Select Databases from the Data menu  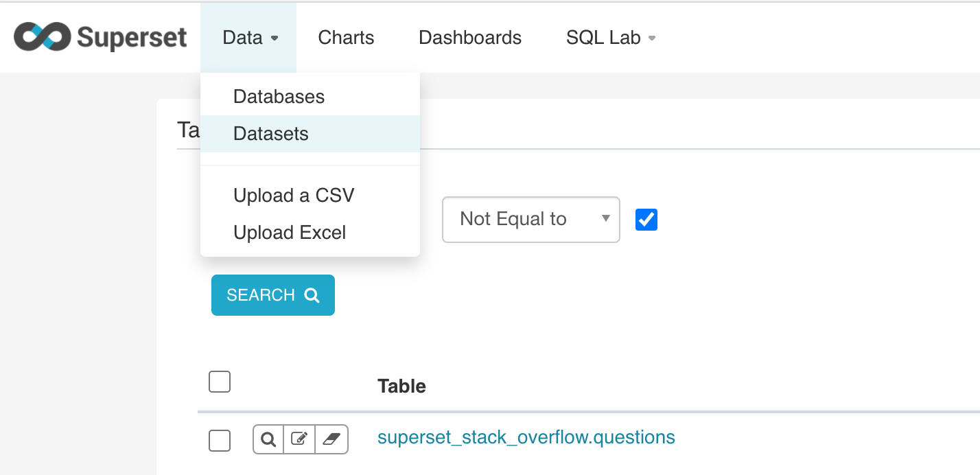pyautogui.click(x=279, y=96)
